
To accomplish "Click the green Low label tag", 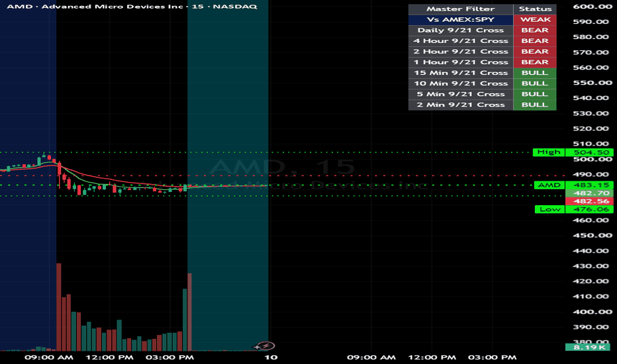I will (550, 209).
